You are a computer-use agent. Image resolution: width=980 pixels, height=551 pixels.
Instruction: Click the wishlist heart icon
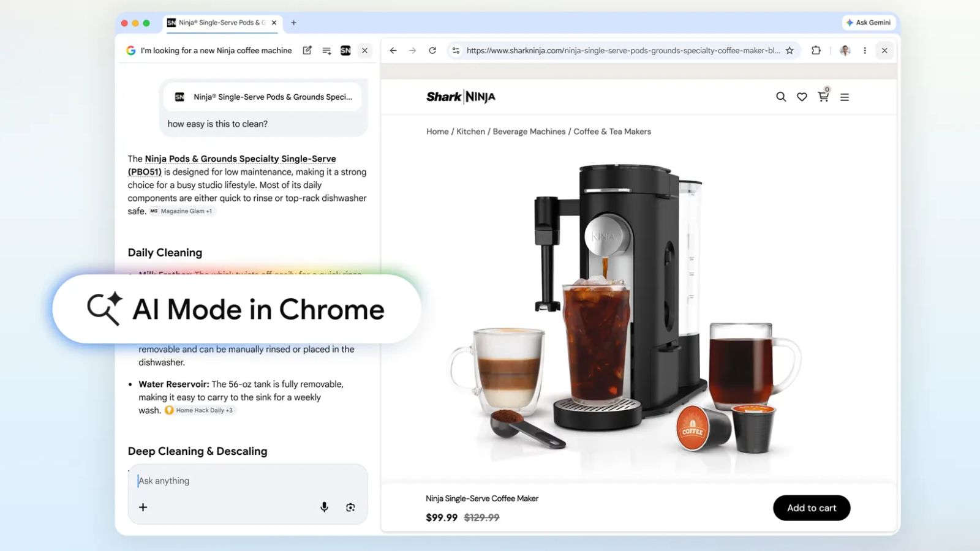pyautogui.click(x=802, y=97)
